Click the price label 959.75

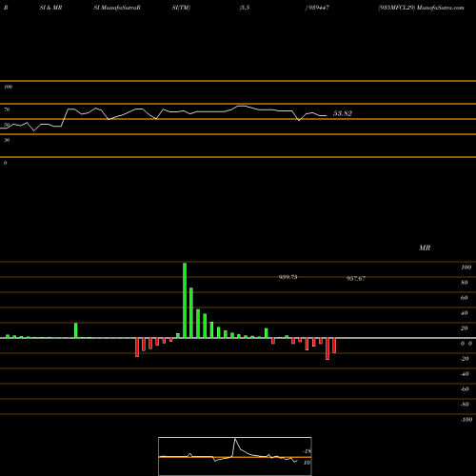[288, 277]
